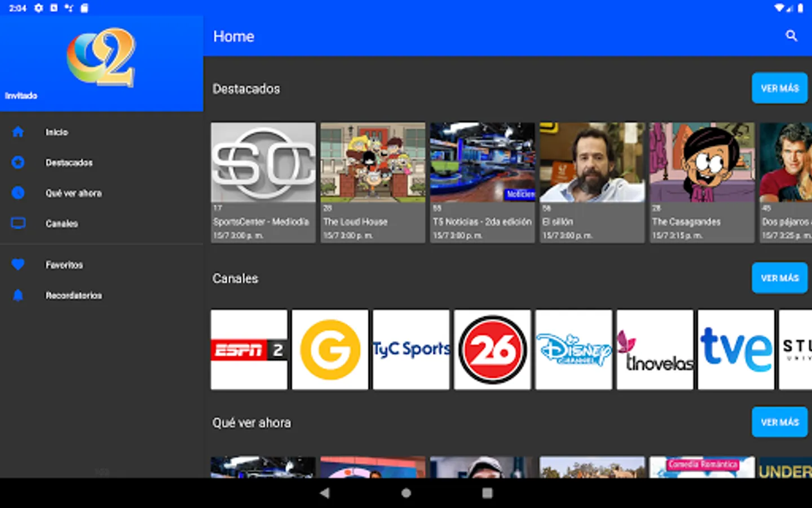Click the home icon beside Inicio
Screen dimensions: 812x508
point(18,132)
